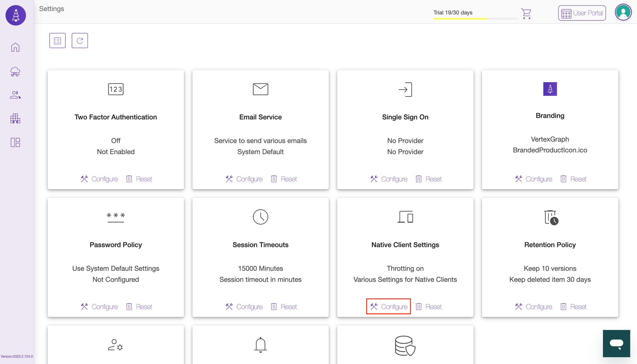Open the Home icon in the sidebar
637x364 pixels.
pos(15,47)
